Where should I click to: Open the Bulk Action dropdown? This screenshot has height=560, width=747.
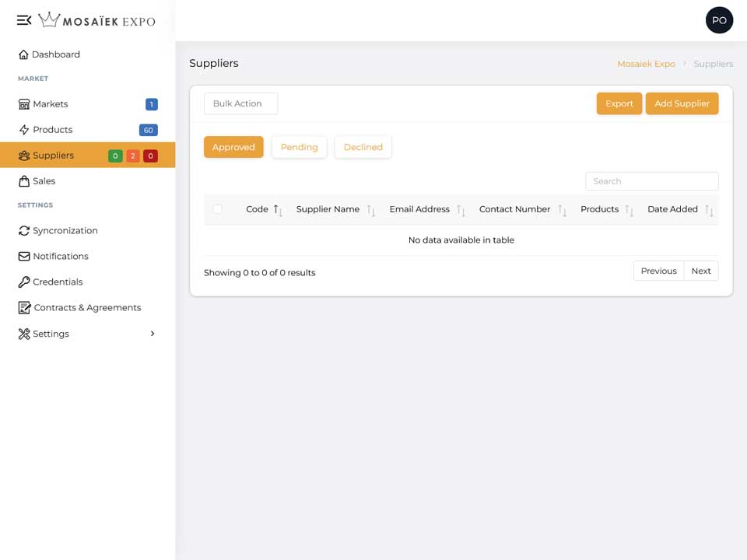(x=240, y=103)
